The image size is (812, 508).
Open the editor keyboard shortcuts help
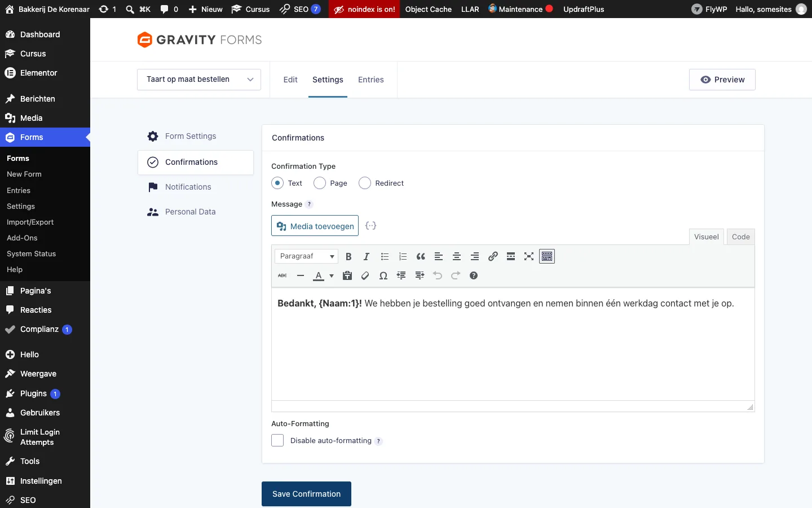click(x=474, y=275)
